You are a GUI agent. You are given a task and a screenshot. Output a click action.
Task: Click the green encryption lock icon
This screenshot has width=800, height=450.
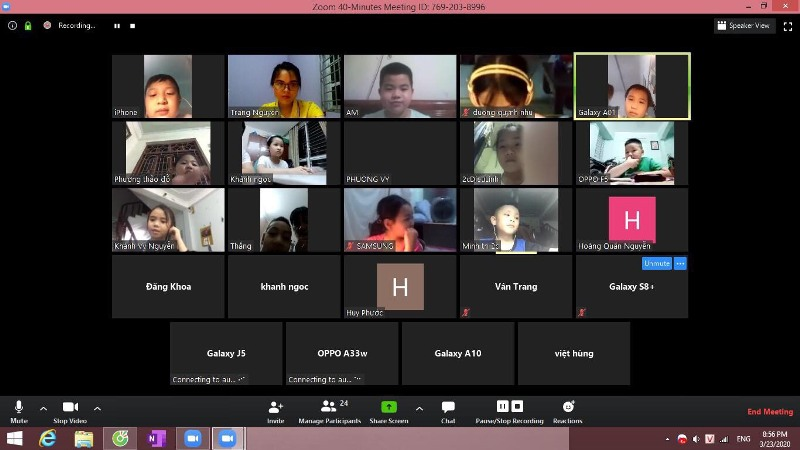point(28,25)
